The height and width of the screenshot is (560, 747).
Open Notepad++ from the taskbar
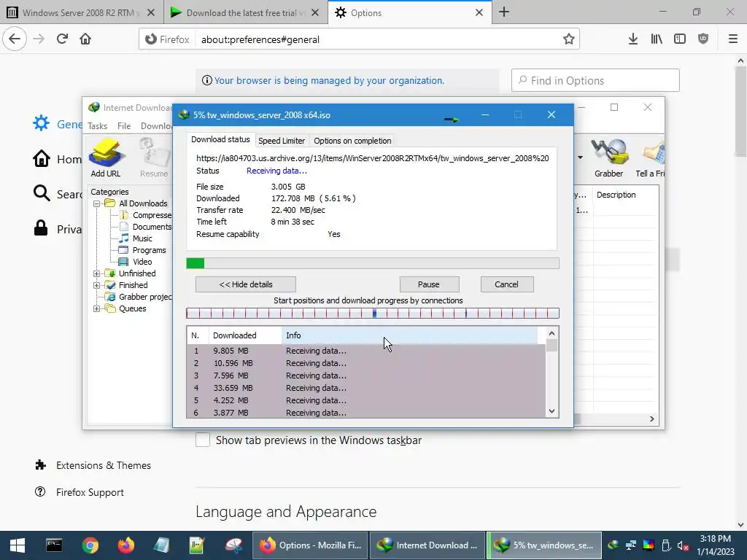197,545
